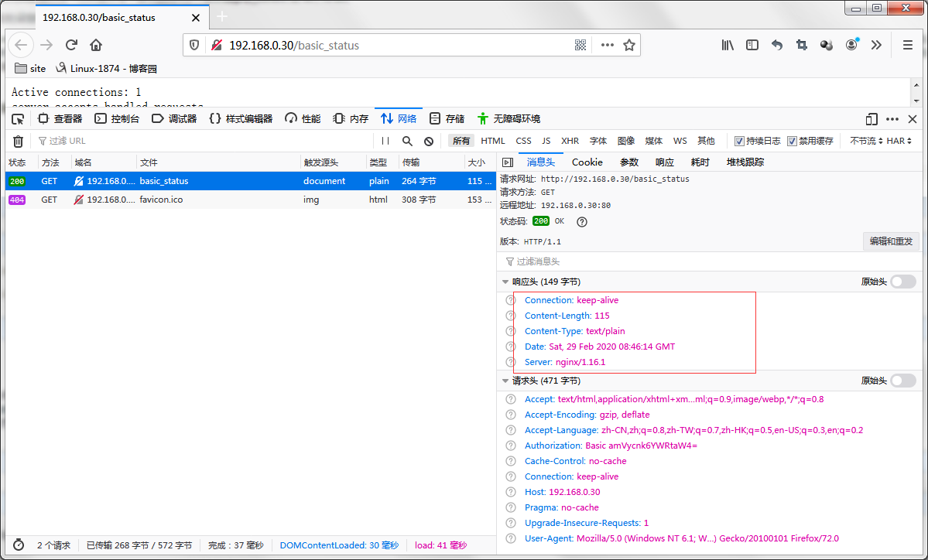Clear network log with trash icon
Image resolution: width=928 pixels, height=560 pixels.
(19, 142)
